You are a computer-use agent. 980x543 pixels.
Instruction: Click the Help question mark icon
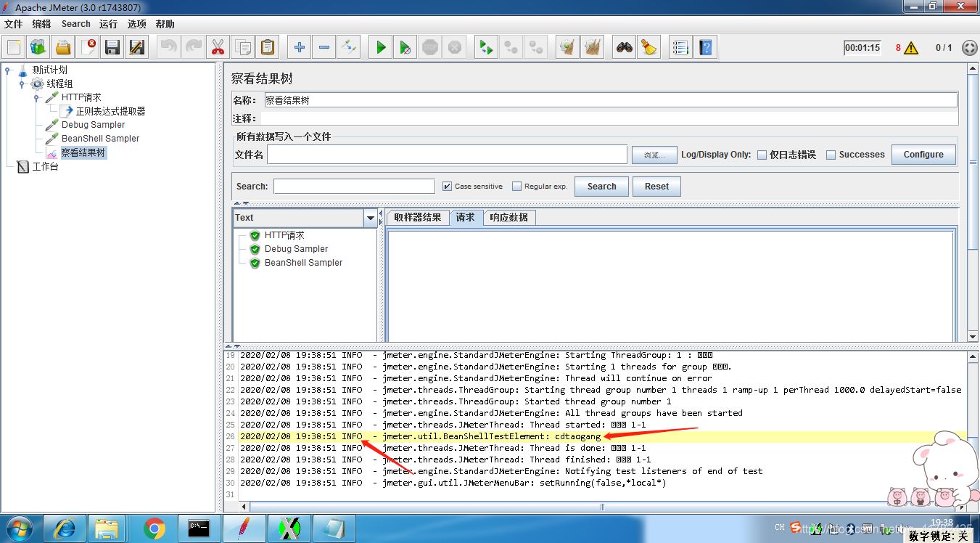point(704,47)
